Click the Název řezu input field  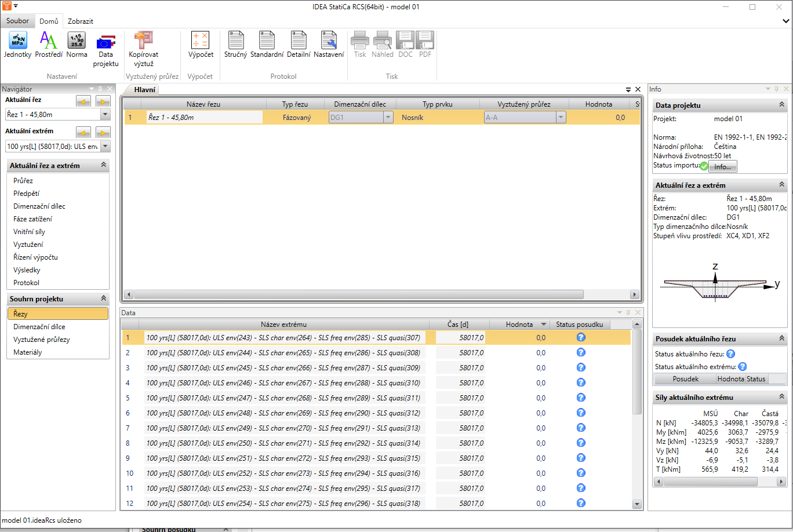pos(204,118)
